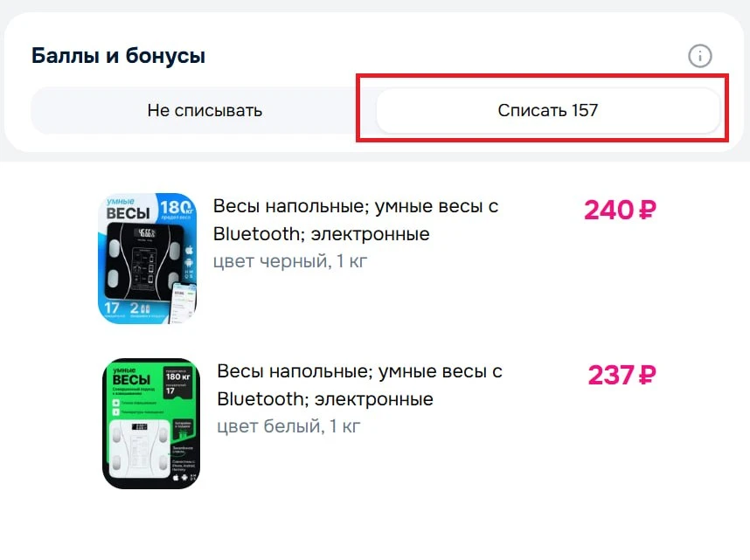
Task: Click the 240 ₽ price
Action: click(x=620, y=211)
